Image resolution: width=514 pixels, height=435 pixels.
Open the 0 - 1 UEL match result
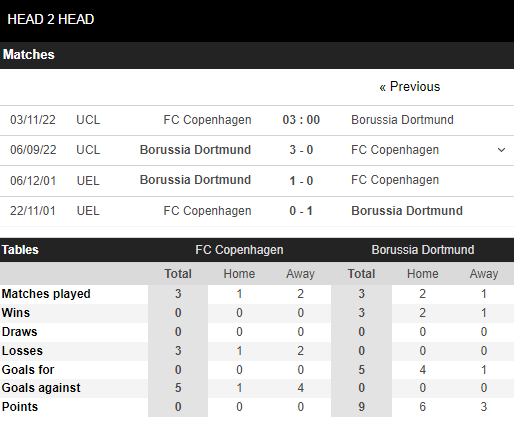(301, 211)
